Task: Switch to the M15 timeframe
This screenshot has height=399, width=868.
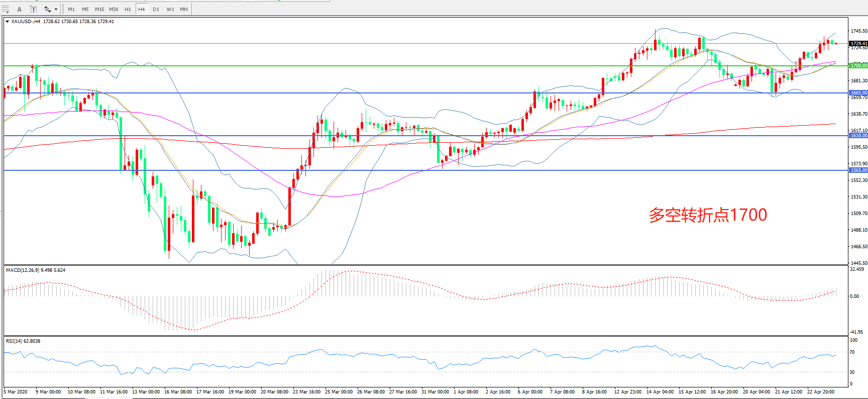Action: coord(99,9)
